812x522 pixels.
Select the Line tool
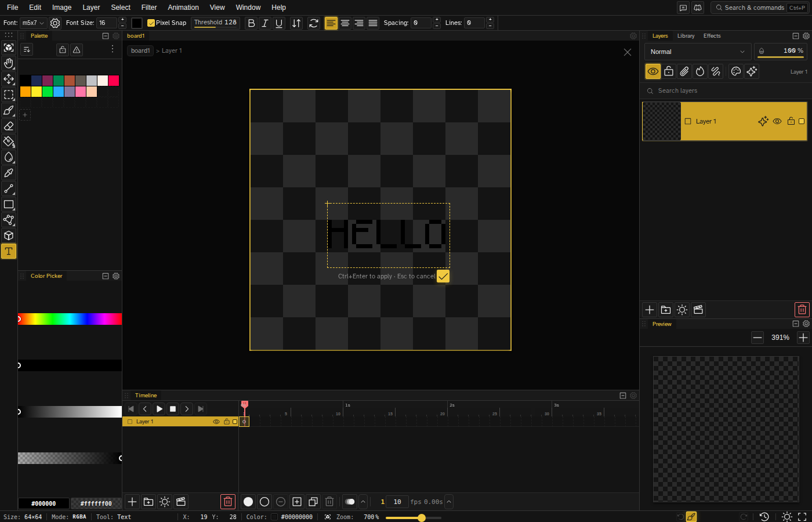coord(9,188)
